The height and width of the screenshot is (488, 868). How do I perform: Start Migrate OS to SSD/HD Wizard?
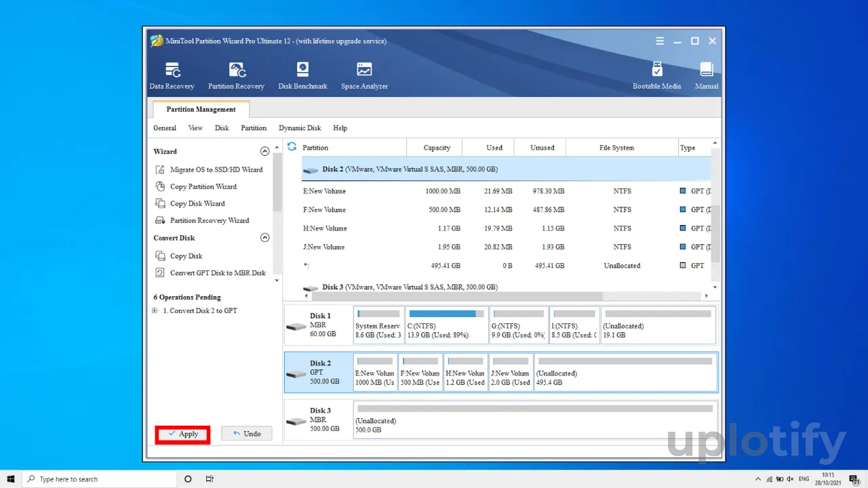click(216, 170)
